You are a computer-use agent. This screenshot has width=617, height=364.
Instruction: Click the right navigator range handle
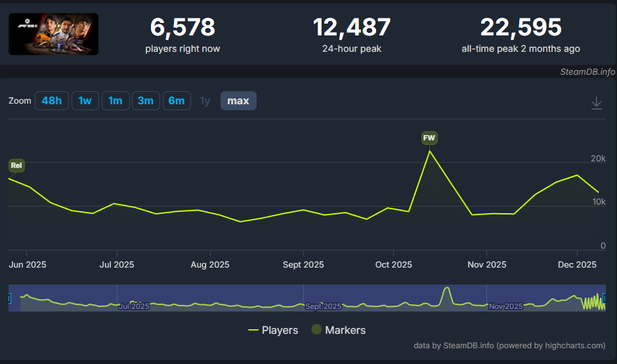point(604,298)
